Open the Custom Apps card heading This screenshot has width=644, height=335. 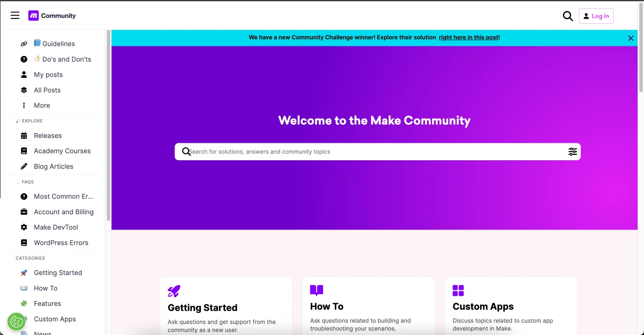click(483, 307)
